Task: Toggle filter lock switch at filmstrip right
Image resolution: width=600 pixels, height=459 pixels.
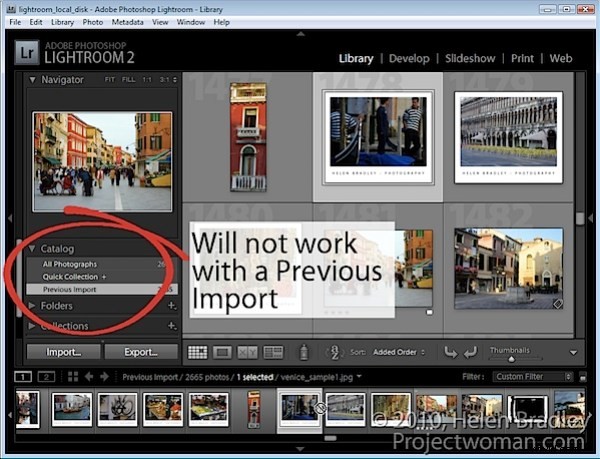Action: (582, 377)
